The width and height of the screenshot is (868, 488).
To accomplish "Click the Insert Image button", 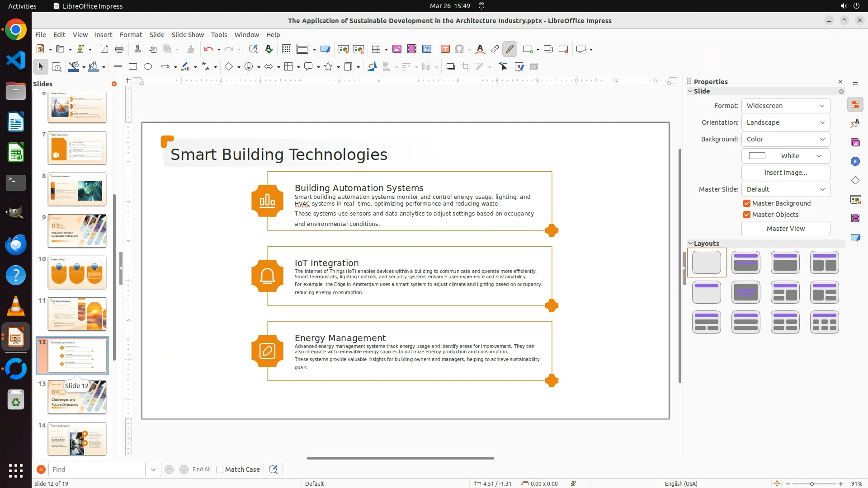I will [x=785, y=173].
